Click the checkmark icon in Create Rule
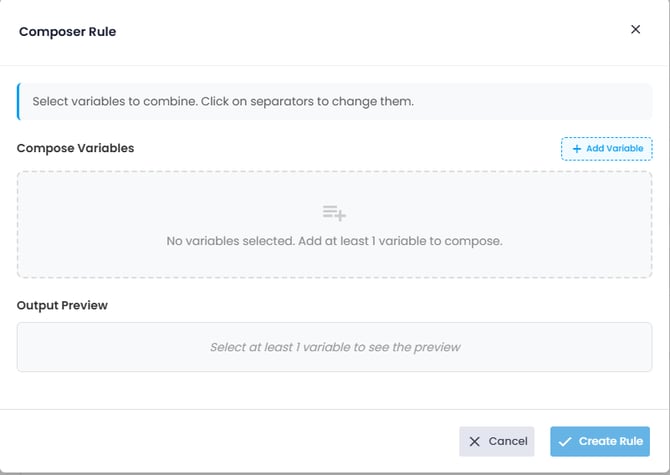Image resolution: width=670 pixels, height=475 pixels. (x=565, y=441)
